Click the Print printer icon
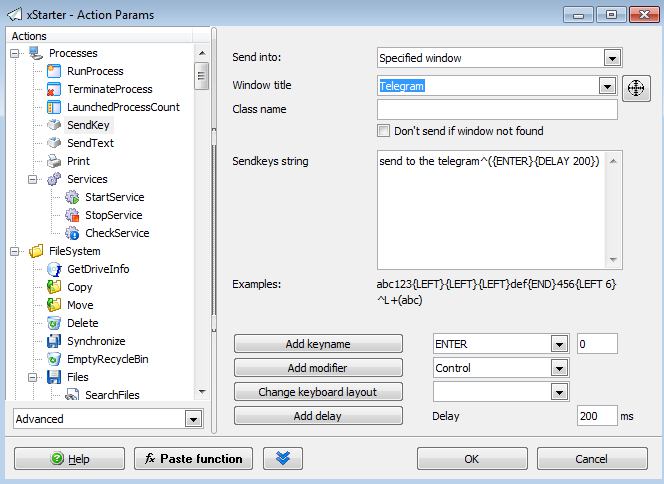The width and height of the screenshot is (664, 484). 54,161
